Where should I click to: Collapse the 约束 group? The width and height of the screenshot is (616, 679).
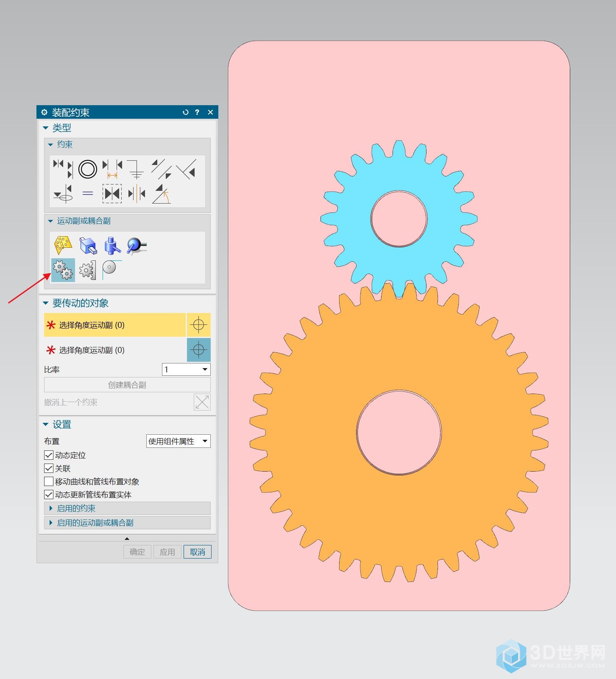point(50,145)
